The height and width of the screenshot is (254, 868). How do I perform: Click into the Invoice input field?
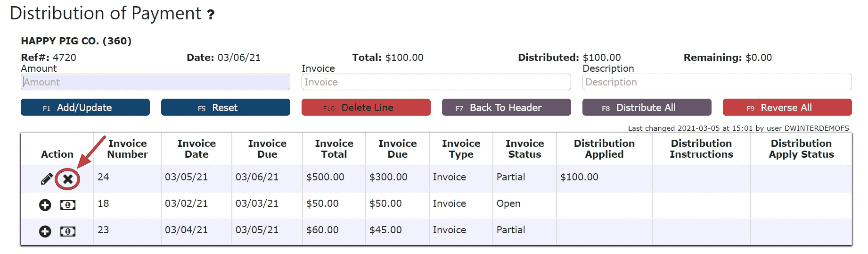[436, 82]
